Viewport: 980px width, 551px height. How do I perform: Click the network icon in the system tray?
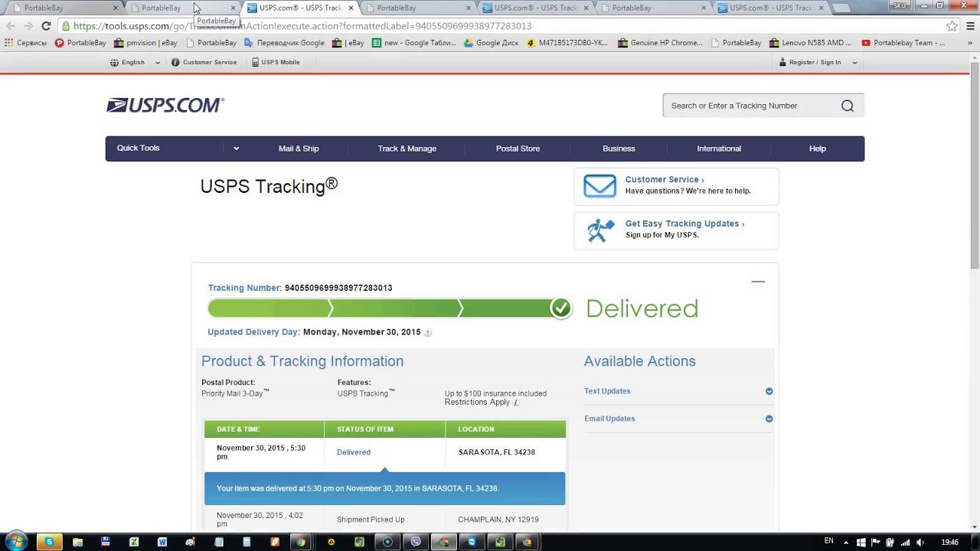[x=906, y=543]
